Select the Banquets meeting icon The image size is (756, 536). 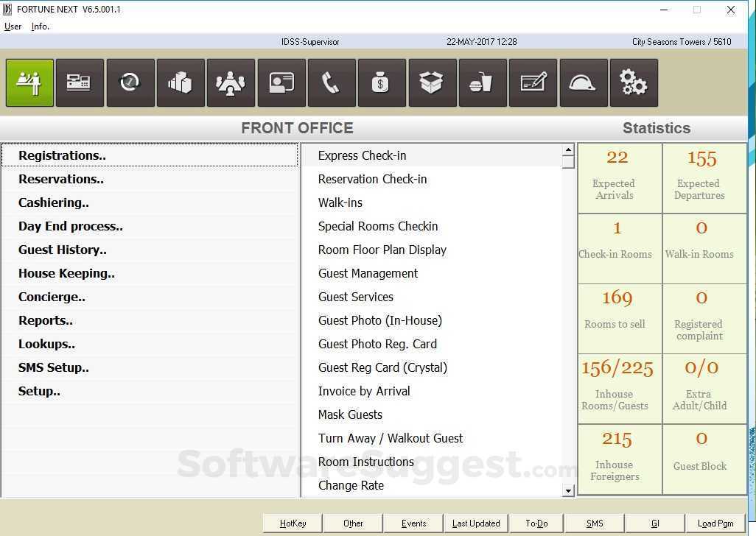click(231, 82)
